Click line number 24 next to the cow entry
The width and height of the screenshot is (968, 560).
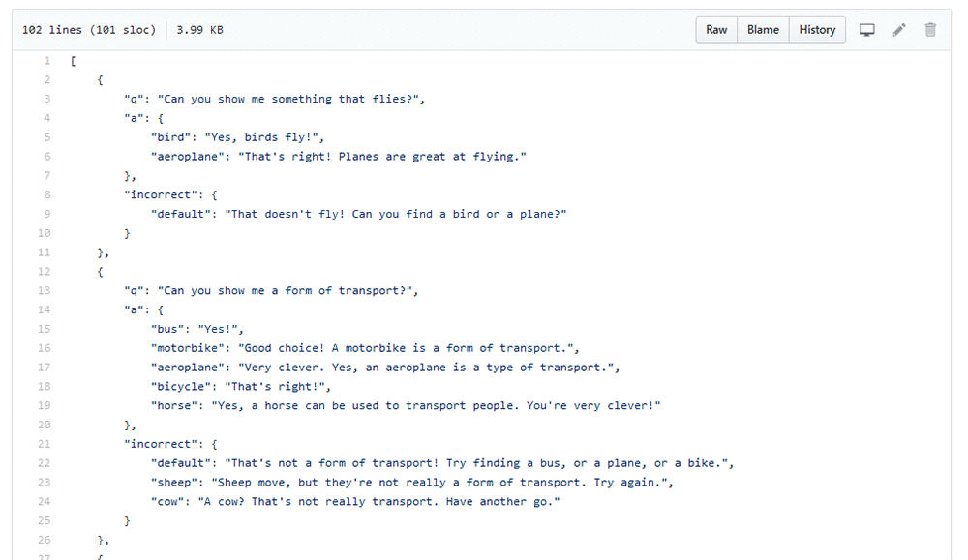(44, 501)
